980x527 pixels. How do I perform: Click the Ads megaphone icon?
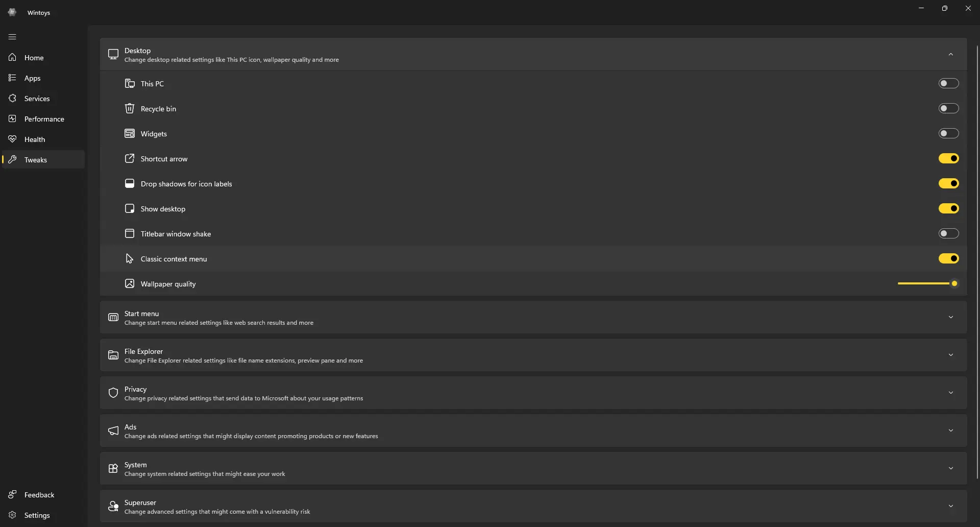113,430
